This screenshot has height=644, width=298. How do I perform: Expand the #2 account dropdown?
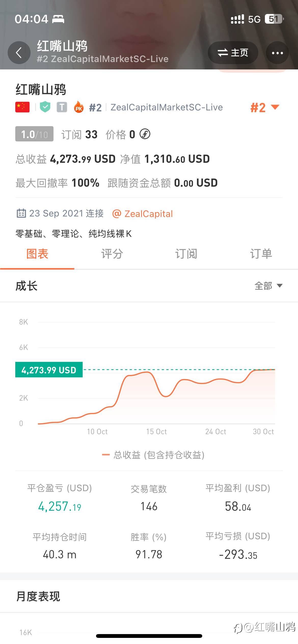pyautogui.click(x=264, y=108)
